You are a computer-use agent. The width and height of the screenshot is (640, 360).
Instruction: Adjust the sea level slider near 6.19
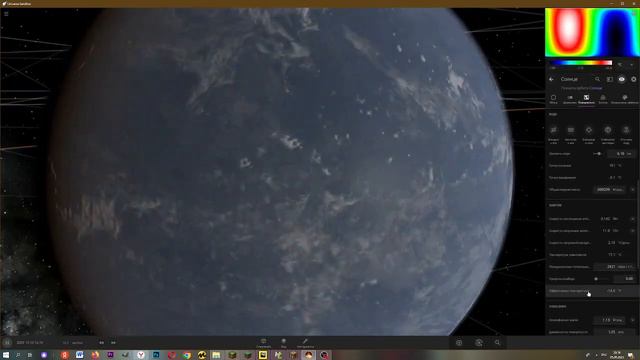pos(598,154)
